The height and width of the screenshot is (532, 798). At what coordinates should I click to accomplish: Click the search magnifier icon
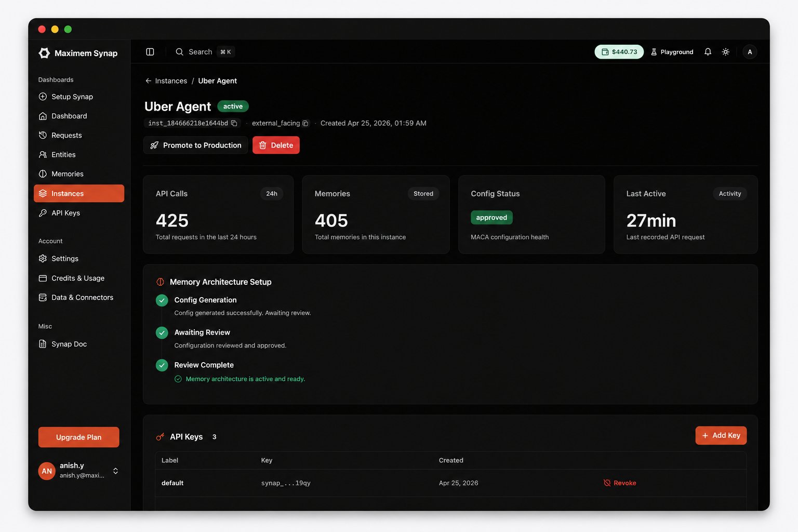point(180,52)
